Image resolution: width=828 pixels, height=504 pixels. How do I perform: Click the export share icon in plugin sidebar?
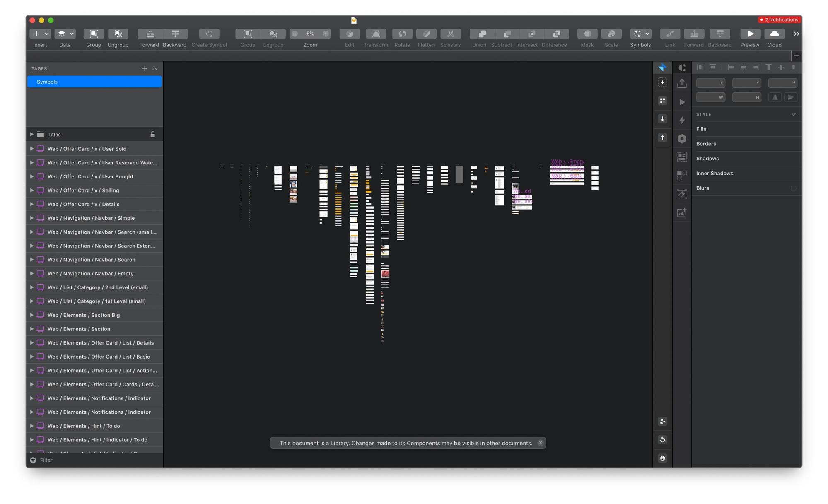point(682,83)
